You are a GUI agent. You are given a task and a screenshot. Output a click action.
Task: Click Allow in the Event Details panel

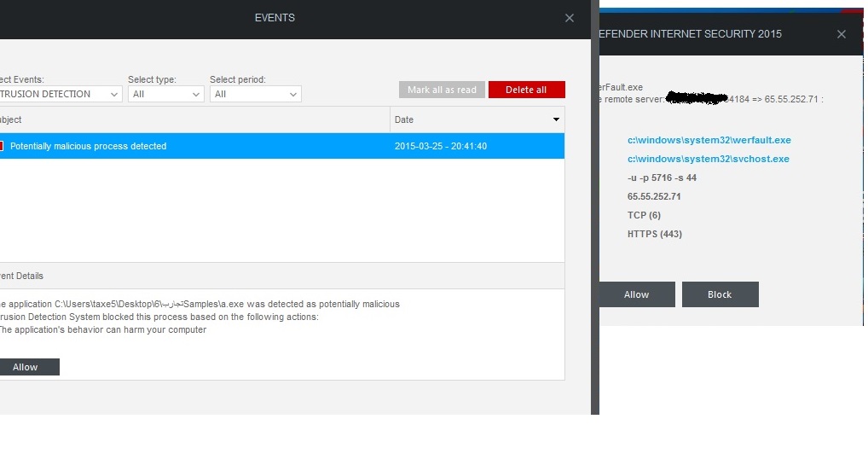29,367
